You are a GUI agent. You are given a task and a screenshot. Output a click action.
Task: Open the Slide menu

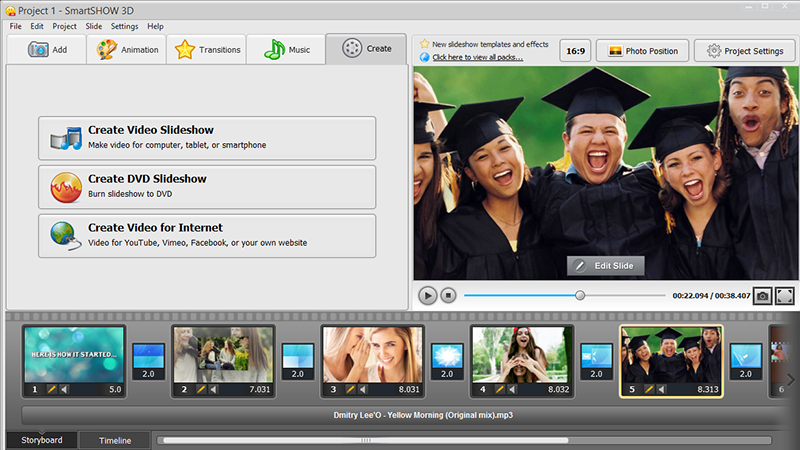(x=93, y=26)
